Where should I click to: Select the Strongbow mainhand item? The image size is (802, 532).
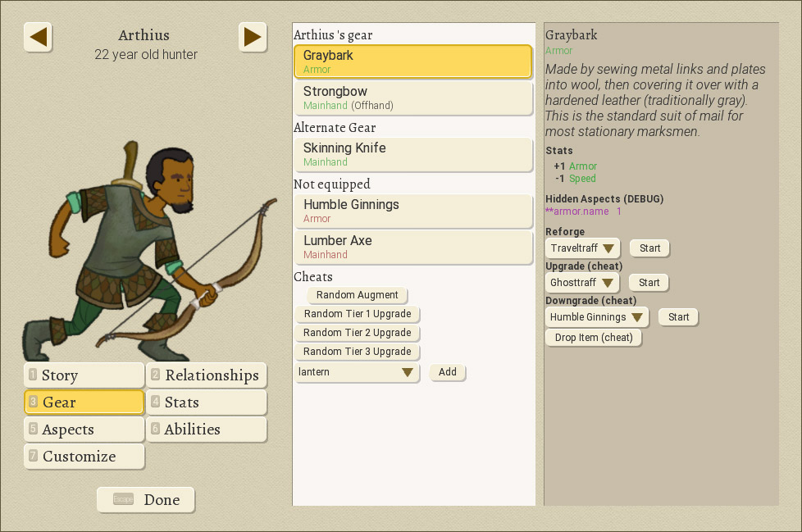pos(413,98)
